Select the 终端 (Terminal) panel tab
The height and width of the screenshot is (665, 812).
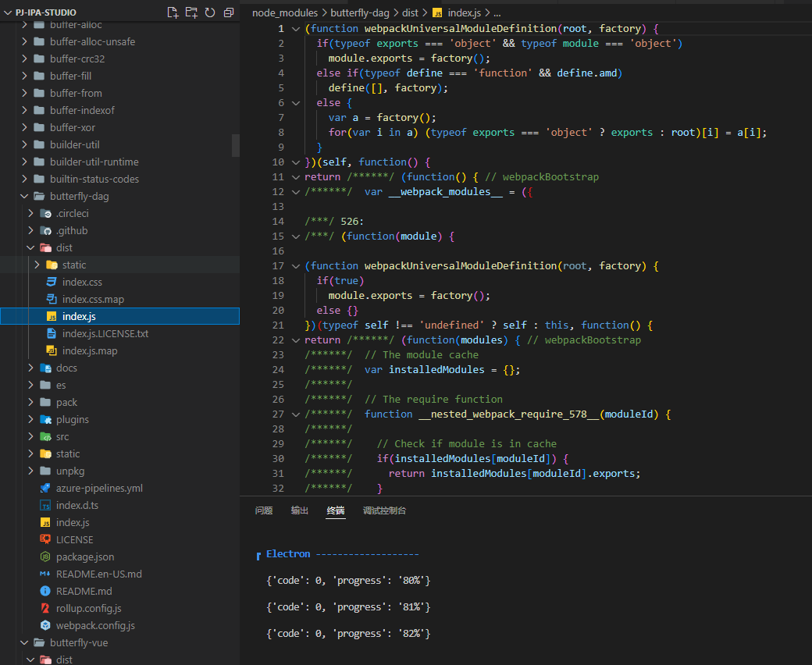click(x=336, y=510)
